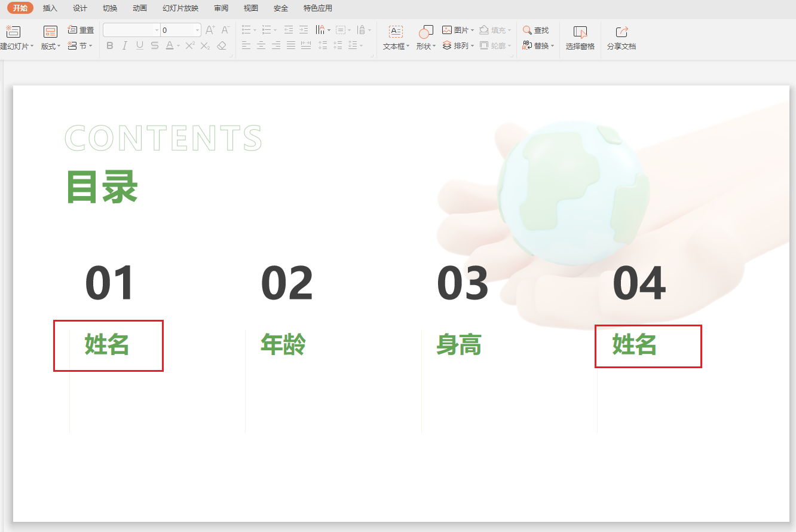Toggle italic formatting
This screenshot has height=532, width=796.
124,45
